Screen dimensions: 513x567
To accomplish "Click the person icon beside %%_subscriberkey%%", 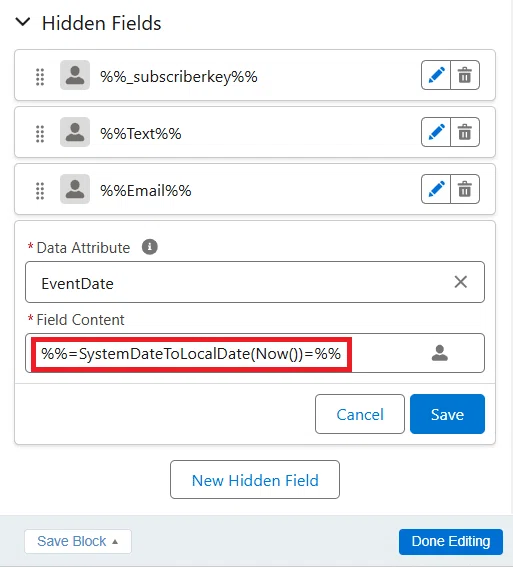I will (x=75, y=75).
